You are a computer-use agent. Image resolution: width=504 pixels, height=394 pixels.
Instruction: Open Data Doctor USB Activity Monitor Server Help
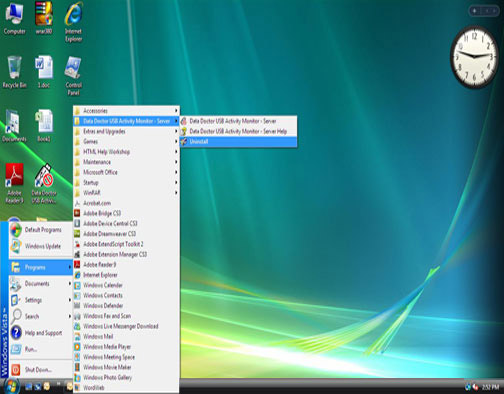238,131
